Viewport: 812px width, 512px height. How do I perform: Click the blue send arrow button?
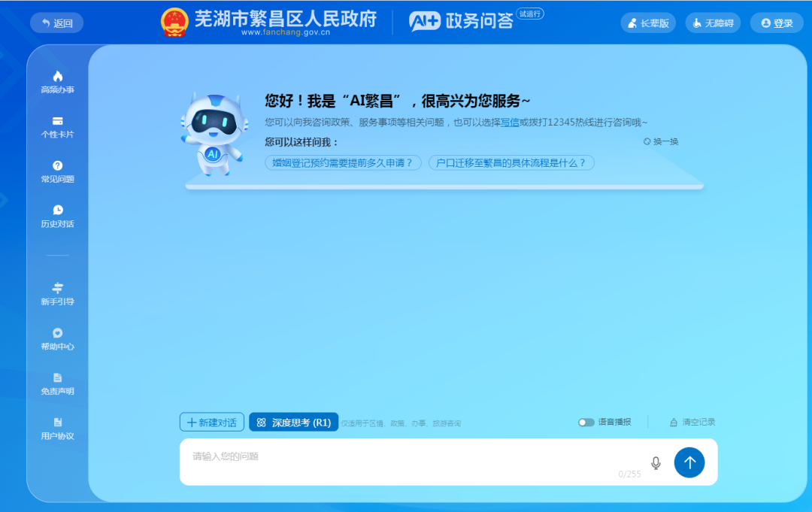click(689, 463)
